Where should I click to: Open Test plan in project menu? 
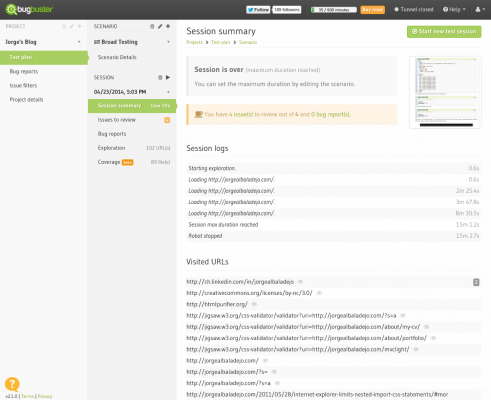tap(44, 57)
